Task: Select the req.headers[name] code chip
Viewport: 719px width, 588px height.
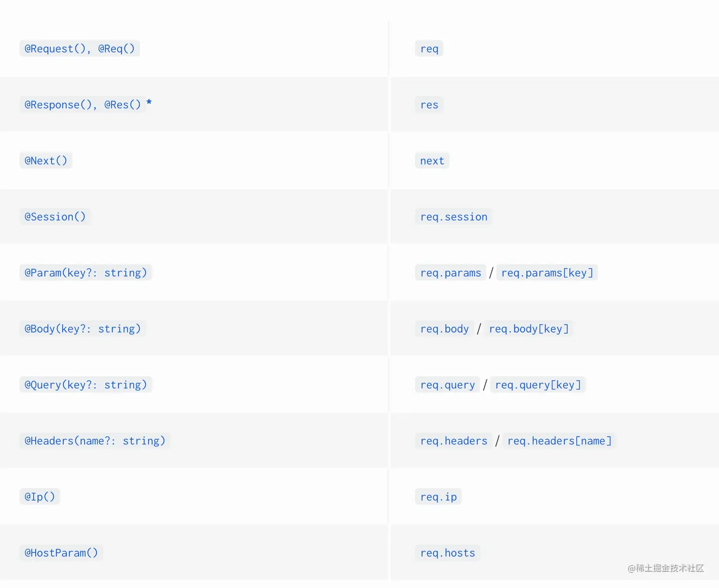Action: (559, 441)
